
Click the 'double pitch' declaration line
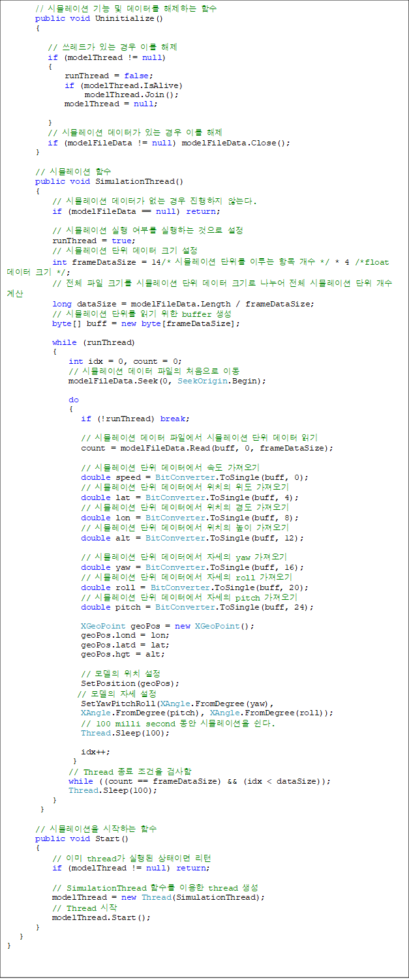coord(198,607)
